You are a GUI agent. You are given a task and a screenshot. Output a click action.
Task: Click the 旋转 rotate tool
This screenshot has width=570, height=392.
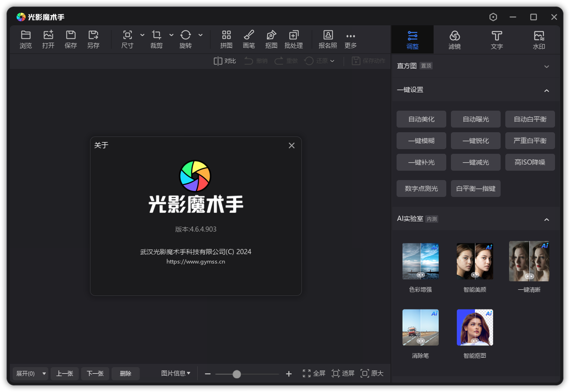[186, 39]
